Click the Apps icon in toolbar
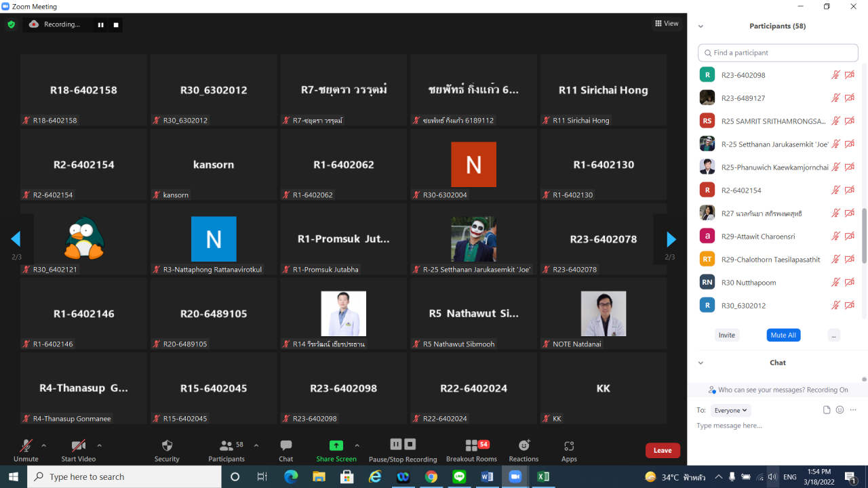The height and width of the screenshot is (488, 868). (569, 446)
